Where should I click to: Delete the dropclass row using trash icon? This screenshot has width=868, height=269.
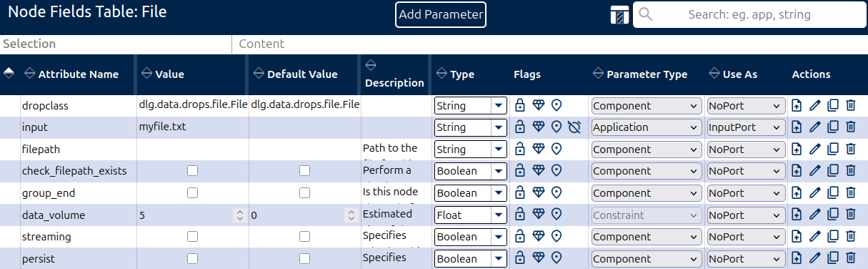[x=851, y=106]
